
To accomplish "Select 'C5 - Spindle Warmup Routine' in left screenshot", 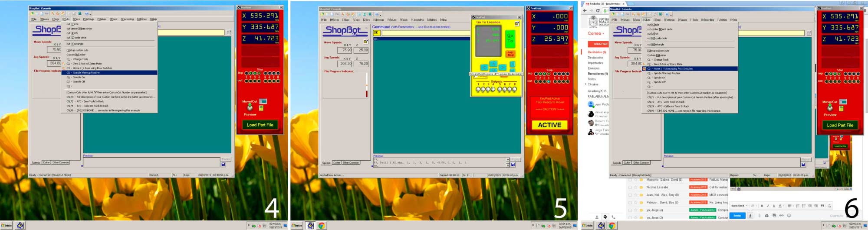I will pyautogui.click(x=109, y=73).
